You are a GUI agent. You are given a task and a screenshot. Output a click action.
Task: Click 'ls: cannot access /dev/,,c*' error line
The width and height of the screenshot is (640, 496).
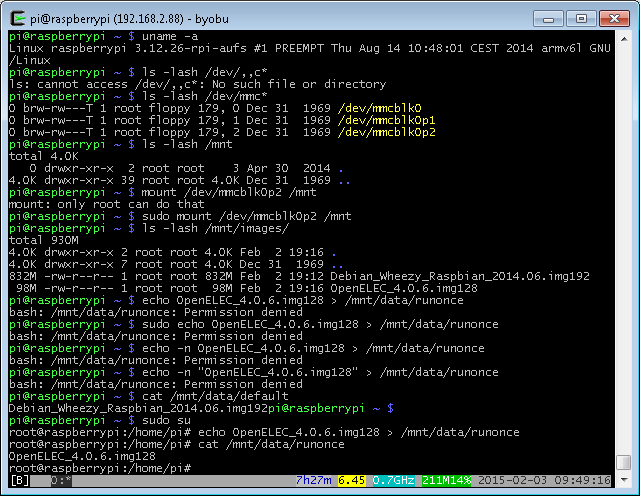pos(198,85)
